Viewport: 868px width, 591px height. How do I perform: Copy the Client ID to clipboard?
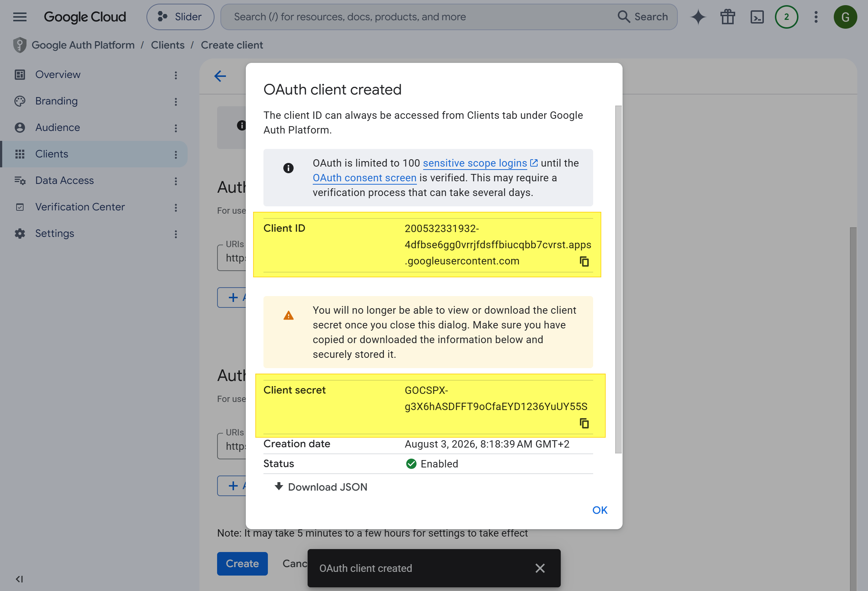[x=584, y=261]
